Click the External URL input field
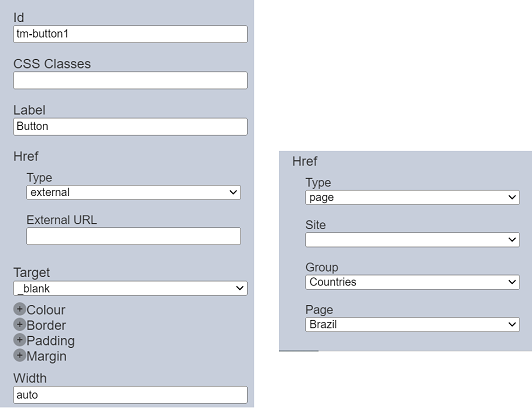This screenshot has width=532, height=408. (133, 236)
